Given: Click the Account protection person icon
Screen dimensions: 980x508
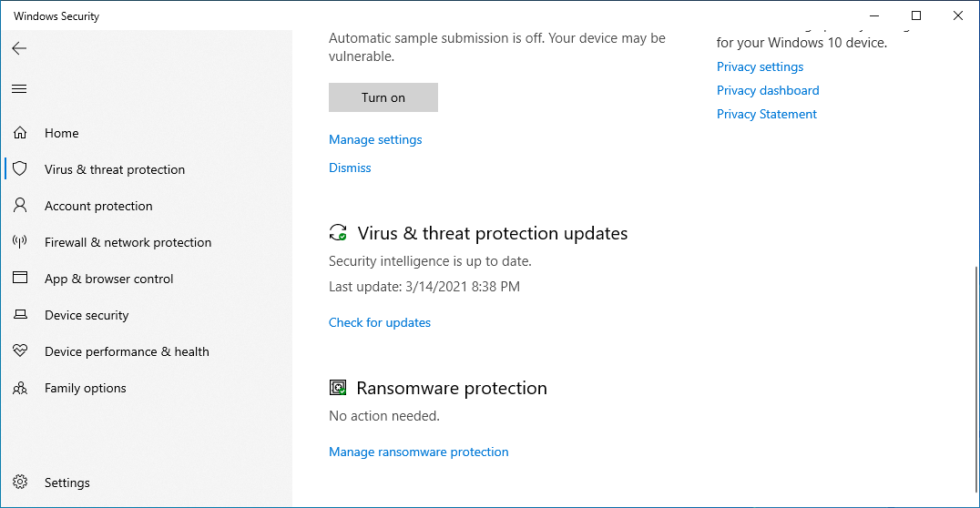Looking at the screenshot, I should pyautogui.click(x=20, y=205).
